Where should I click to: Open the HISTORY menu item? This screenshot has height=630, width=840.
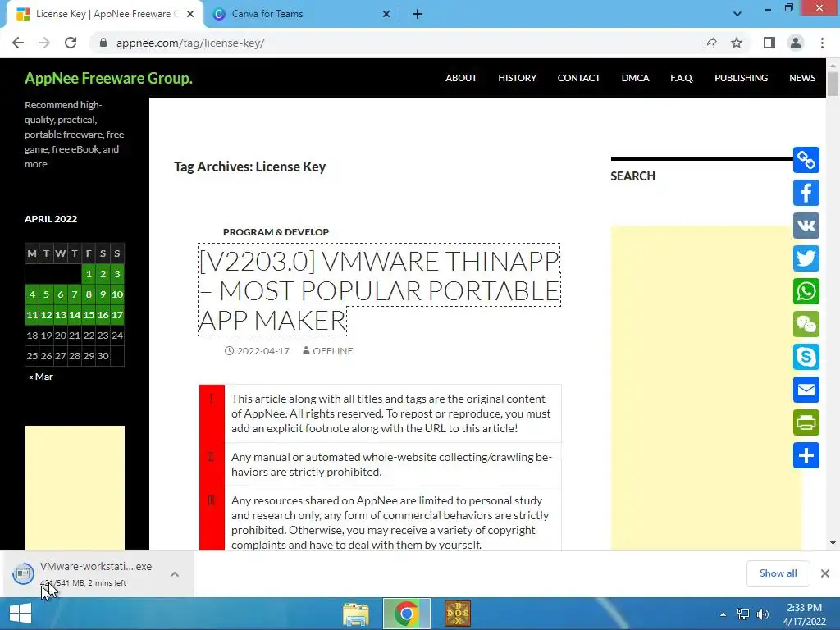click(x=517, y=78)
